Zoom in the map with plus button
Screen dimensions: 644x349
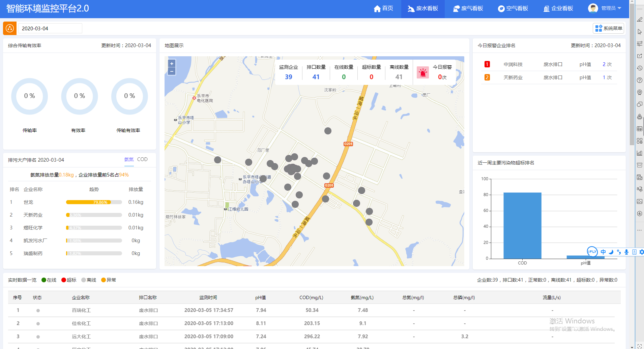click(172, 64)
